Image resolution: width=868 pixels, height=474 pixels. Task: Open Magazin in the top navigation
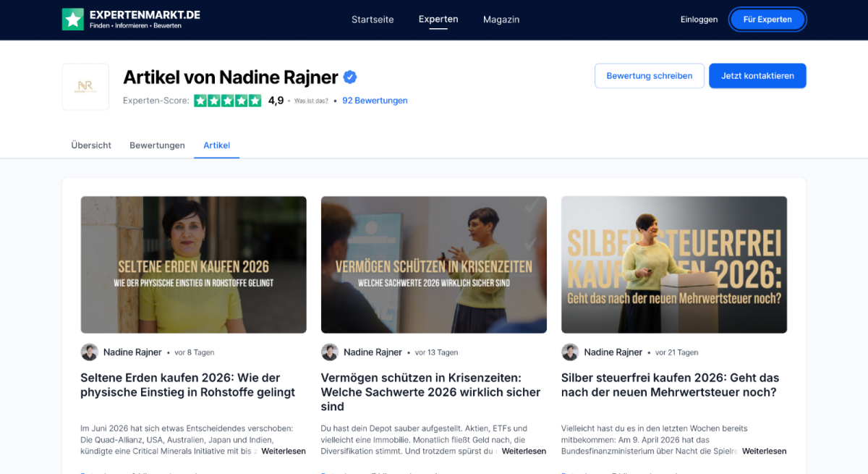(x=501, y=20)
